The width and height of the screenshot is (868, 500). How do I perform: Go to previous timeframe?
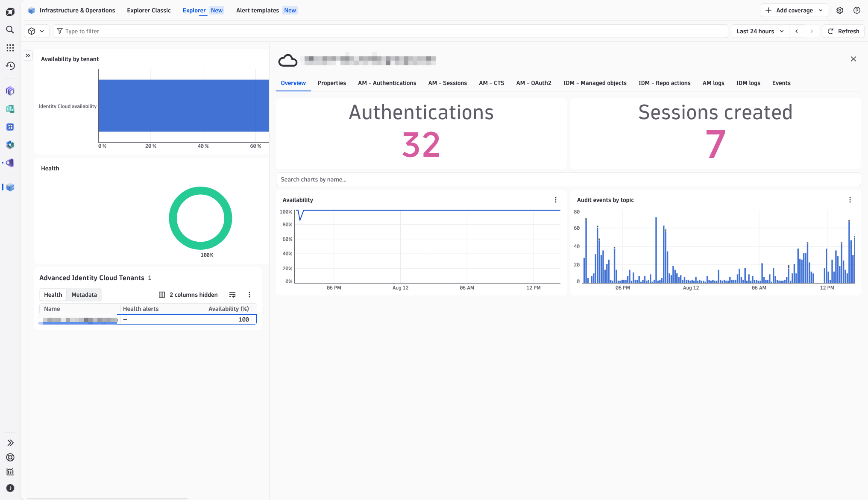click(797, 31)
